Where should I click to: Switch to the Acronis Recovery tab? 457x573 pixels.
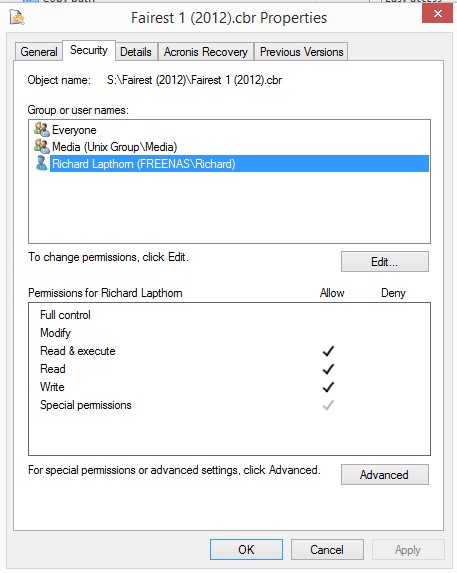(206, 52)
